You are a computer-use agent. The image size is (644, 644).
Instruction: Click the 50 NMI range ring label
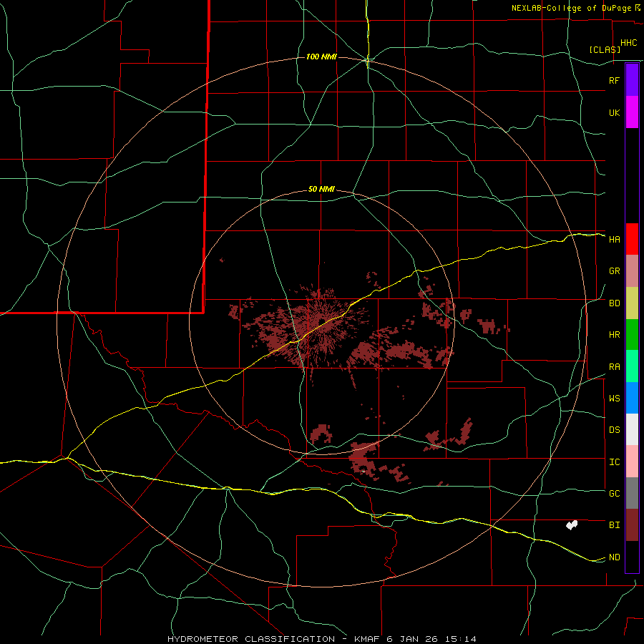point(321,190)
